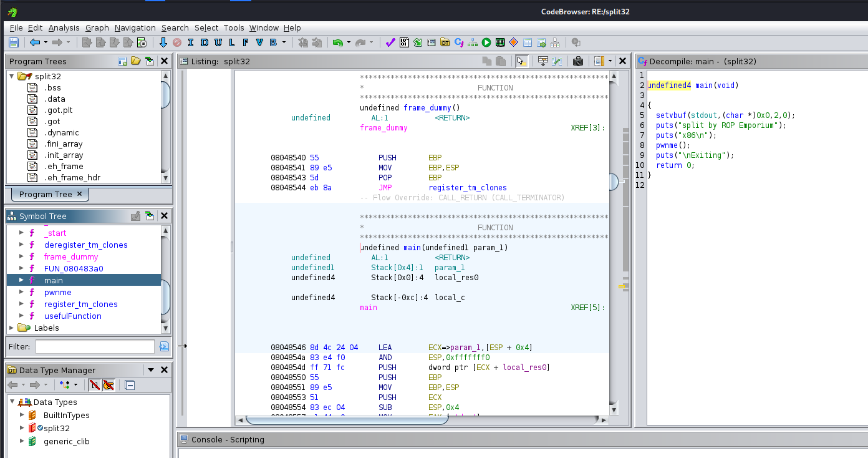Click the Next Label 'L' navigation icon
Screen dimensions: 868x458
(x=231, y=42)
